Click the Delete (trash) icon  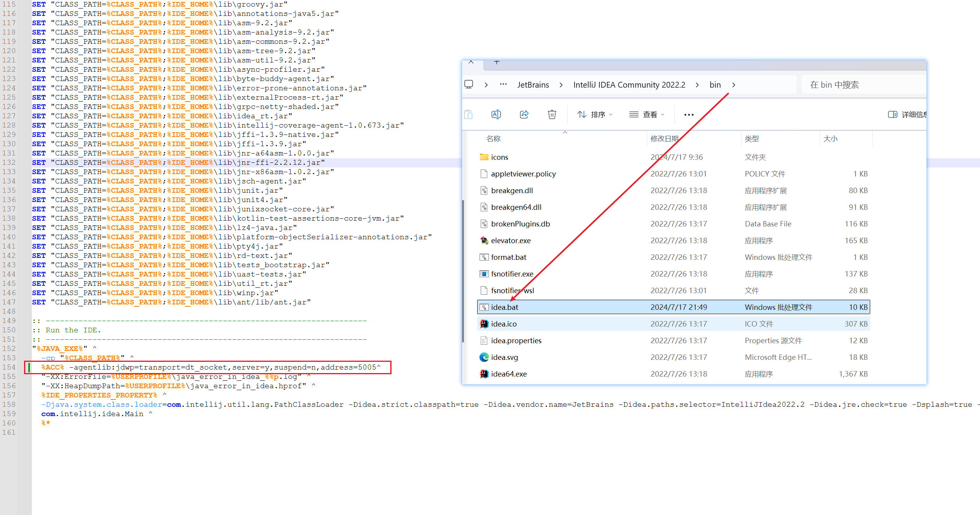[x=552, y=114]
